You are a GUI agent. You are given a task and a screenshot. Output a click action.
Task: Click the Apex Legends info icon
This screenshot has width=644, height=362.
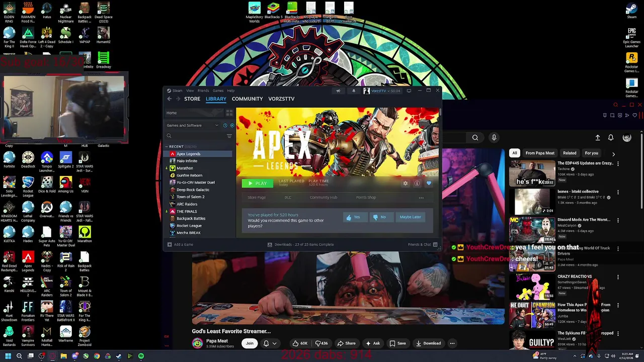417,184
